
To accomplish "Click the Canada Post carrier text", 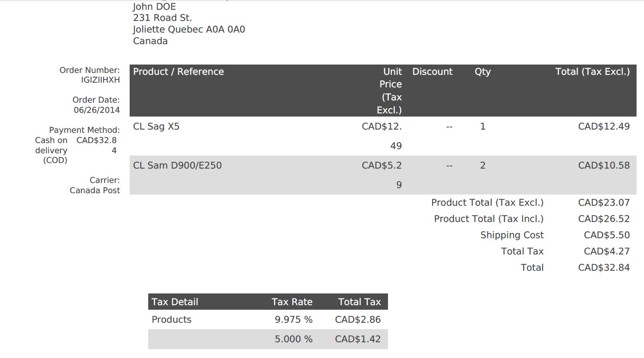I will click(x=95, y=190).
